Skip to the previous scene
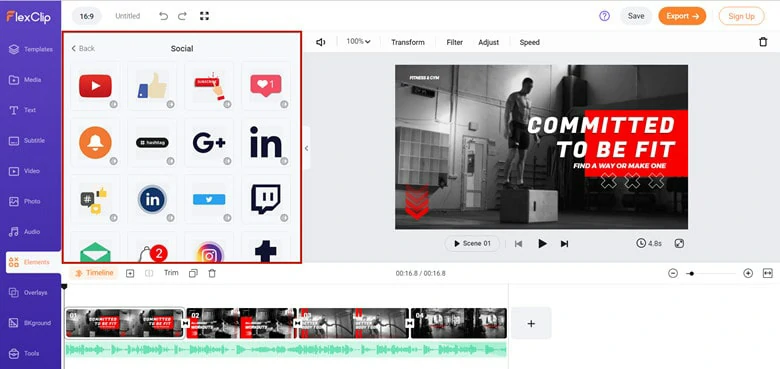Viewport: 780px width, 369px height. tap(518, 244)
